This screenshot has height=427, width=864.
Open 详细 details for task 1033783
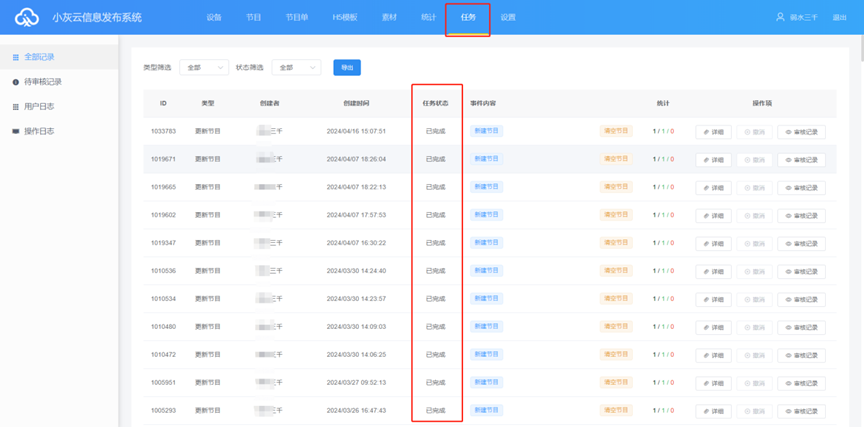point(713,131)
